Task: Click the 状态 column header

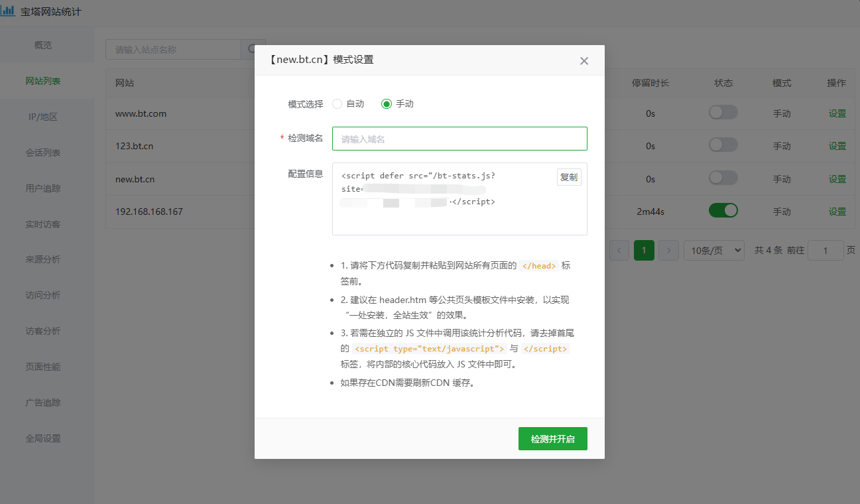Action: [723, 83]
